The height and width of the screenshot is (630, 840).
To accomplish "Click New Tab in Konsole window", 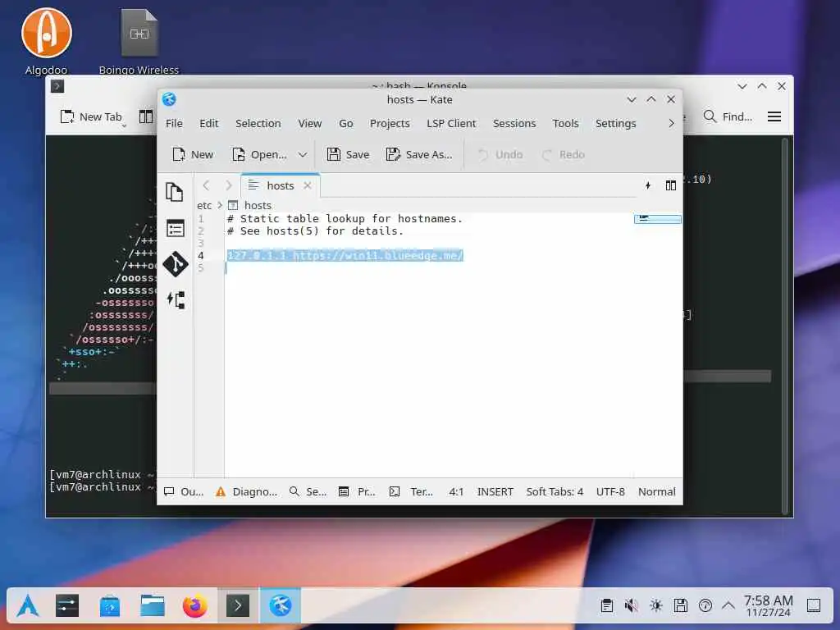I will [91, 116].
